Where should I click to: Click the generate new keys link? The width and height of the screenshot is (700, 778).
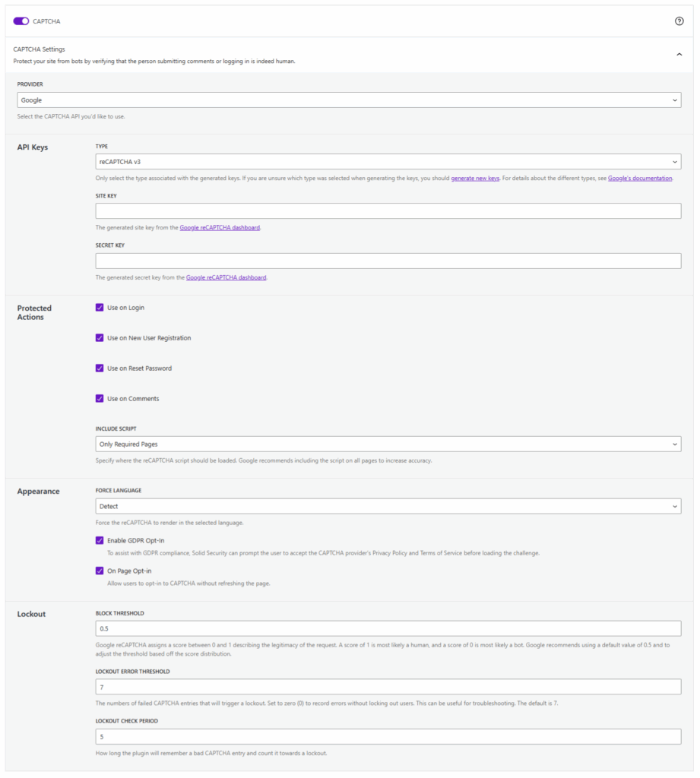pyautogui.click(x=475, y=178)
